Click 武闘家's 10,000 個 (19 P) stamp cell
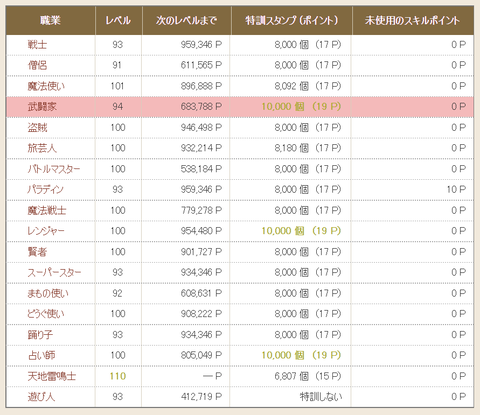Image resolution: width=480 pixels, height=415 pixels. tap(301, 107)
